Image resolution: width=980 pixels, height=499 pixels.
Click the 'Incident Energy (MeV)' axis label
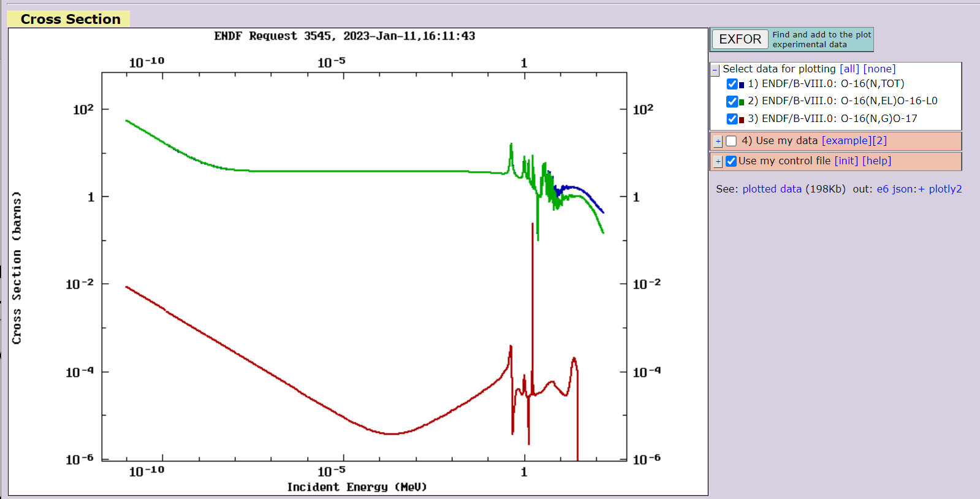(357, 487)
